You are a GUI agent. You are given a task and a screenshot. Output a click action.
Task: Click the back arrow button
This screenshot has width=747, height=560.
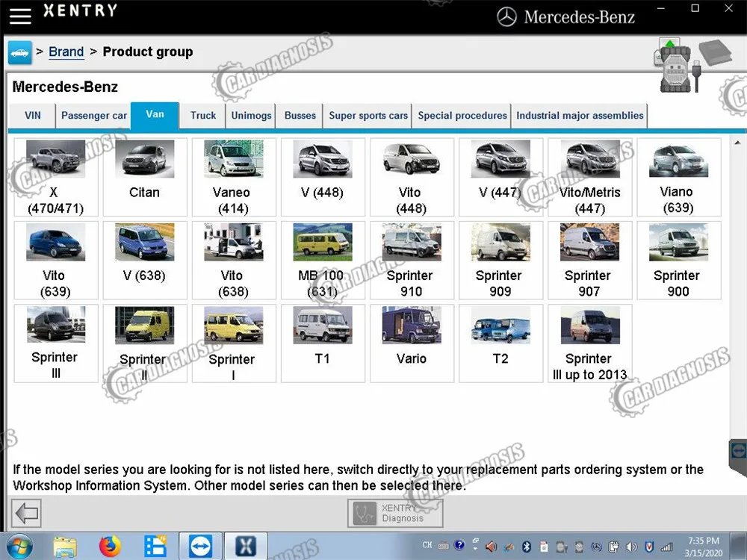click(26, 513)
